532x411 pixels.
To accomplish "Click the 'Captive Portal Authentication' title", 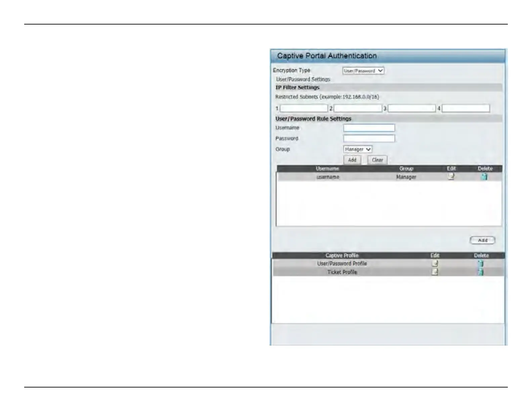I will [327, 56].
